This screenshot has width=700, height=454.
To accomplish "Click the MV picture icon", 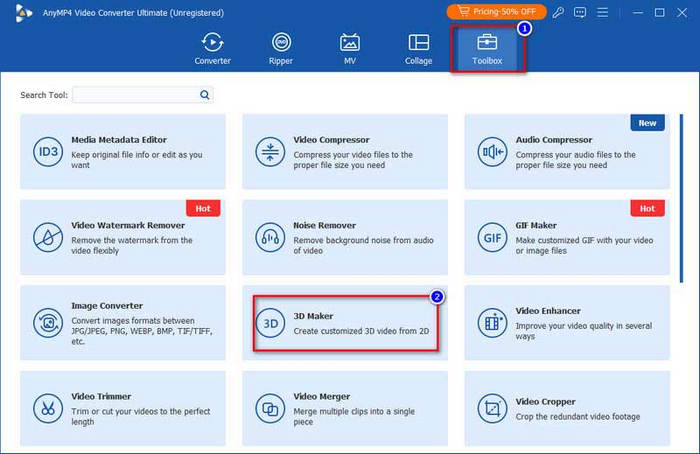I will (x=350, y=42).
